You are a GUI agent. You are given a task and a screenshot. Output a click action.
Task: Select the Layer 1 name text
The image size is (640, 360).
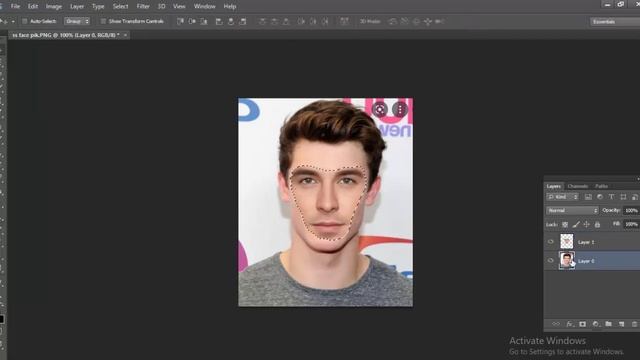[586, 242]
